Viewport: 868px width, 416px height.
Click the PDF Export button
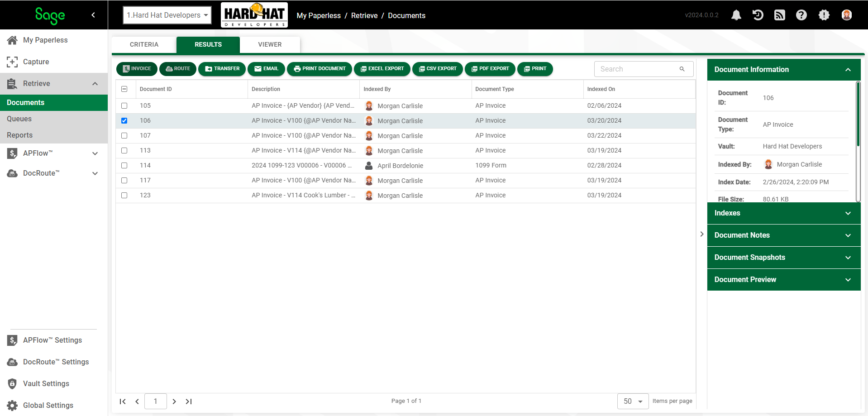point(490,69)
